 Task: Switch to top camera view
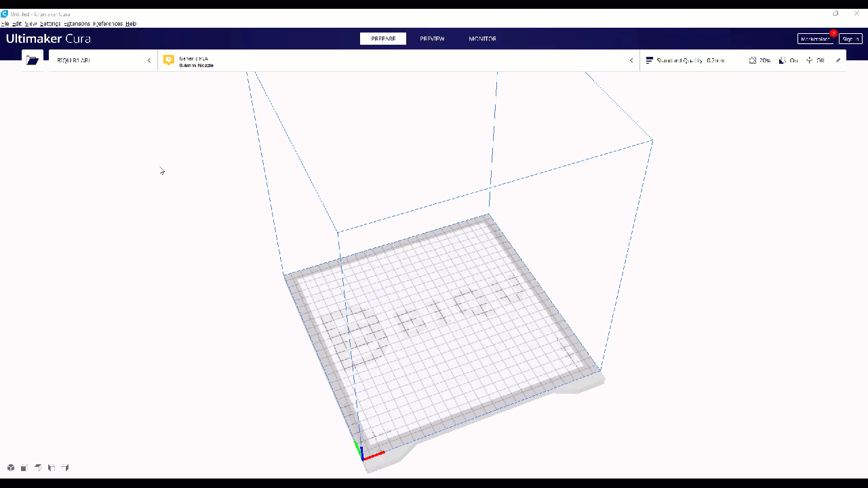[x=38, y=468]
